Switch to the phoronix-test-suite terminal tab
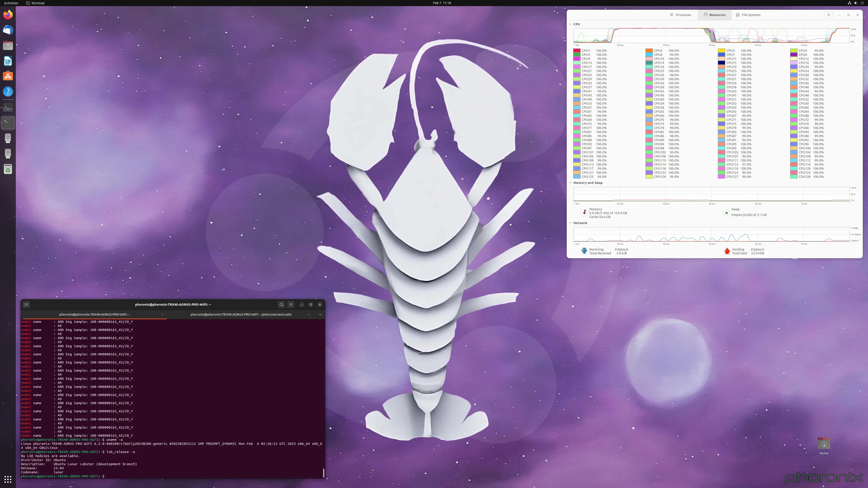 241,314
